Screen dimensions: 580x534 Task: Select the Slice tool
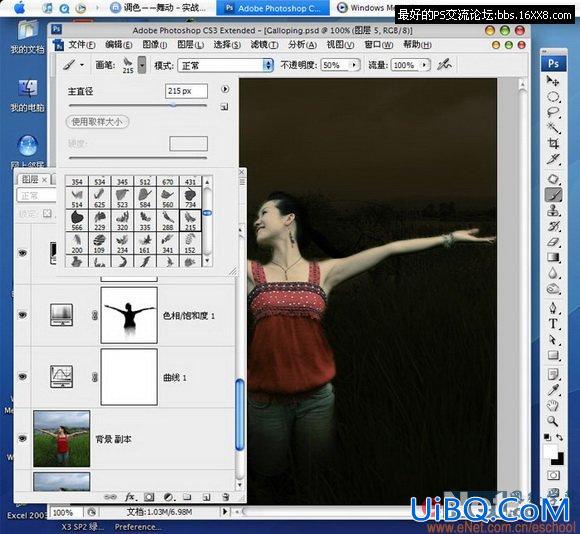tap(553, 159)
